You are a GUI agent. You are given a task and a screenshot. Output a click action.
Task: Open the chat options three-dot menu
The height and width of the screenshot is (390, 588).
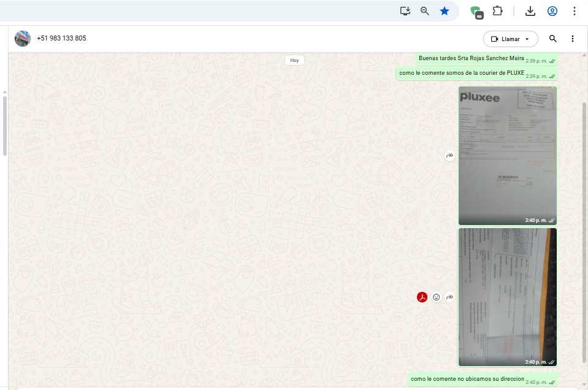(x=573, y=39)
